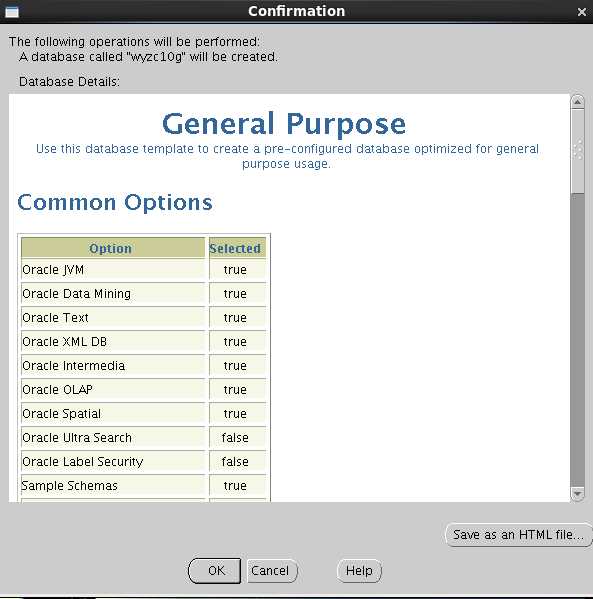Image resolution: width=593 pixels, height=599 pixels.
Task: Click the true value for Oracle Data Mining
Action: click(x=235, y=294)
